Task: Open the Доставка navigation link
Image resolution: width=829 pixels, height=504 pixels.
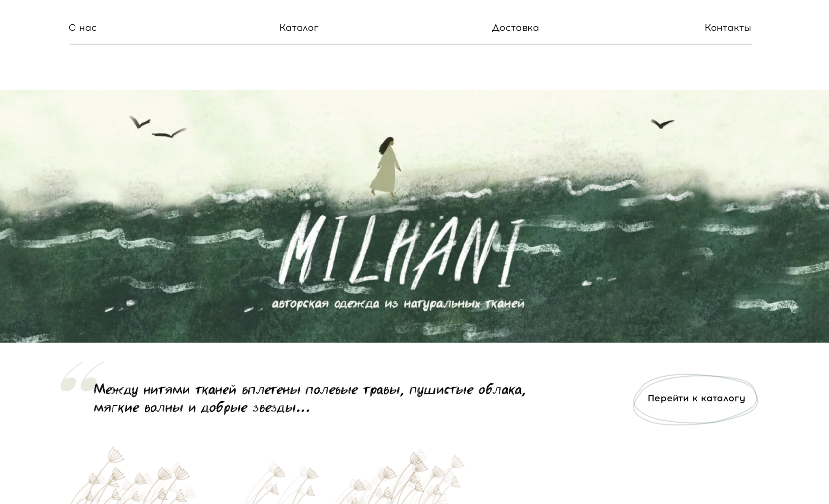Action: click(516, 28)
